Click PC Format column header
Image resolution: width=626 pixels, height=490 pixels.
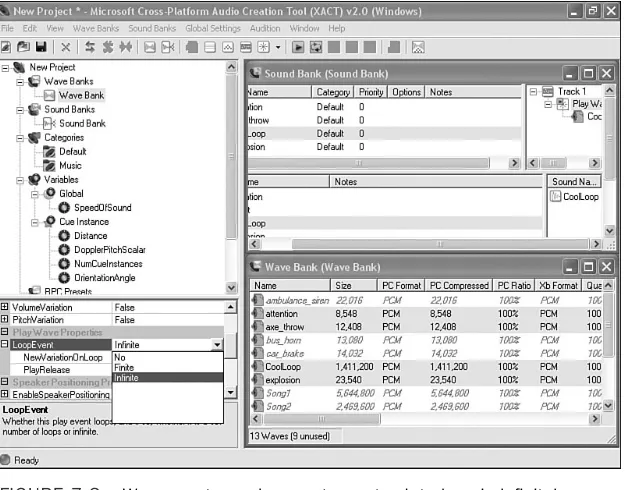401,286
